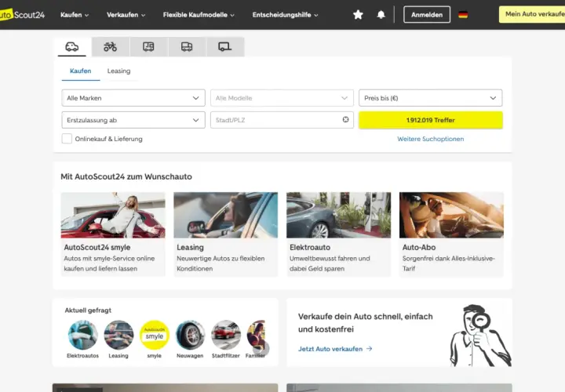Open the Preis bis (€) dropdown
This screenshot has width=565, height=392.
[430, 98]
